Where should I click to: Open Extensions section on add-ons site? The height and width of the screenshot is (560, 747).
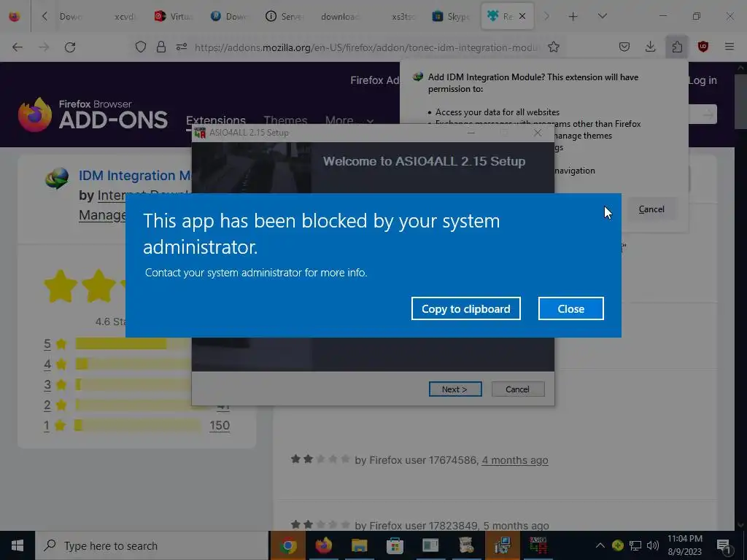click(216, 120)
